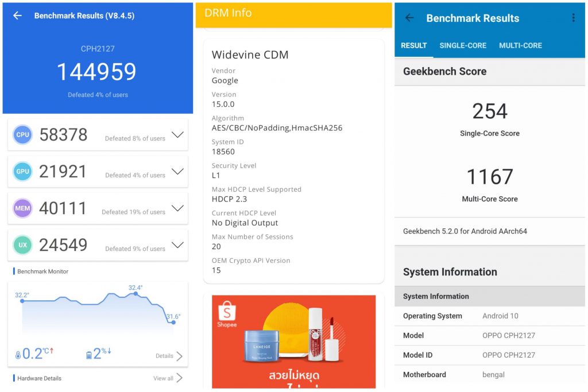Select algorithm AES/CBC/NoPadding,HmacSHA256 value
This screenshot has height=392, width=588.
click(x=277, y=128)
